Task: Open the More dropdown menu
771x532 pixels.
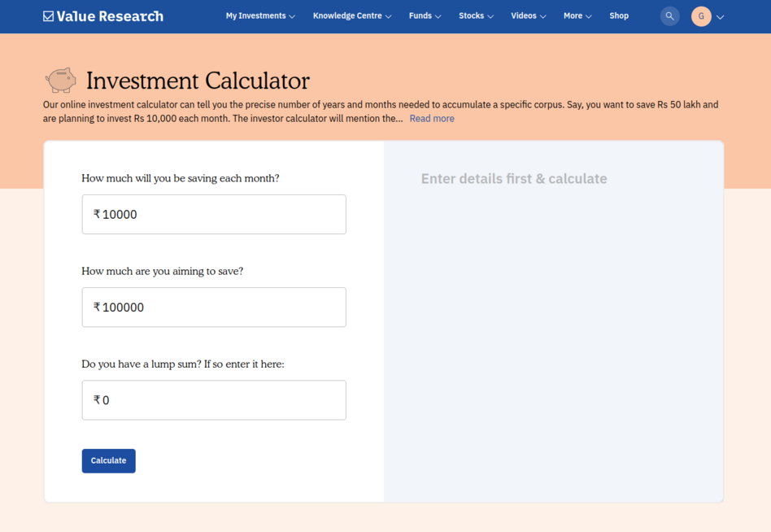Action: [x=577, y=15]
